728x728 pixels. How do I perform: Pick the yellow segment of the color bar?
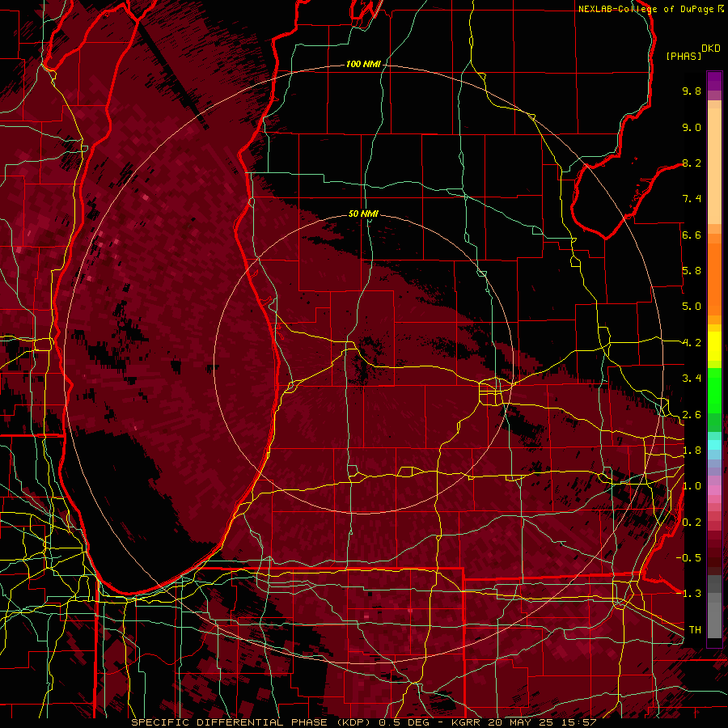click(x=714, y=346)
